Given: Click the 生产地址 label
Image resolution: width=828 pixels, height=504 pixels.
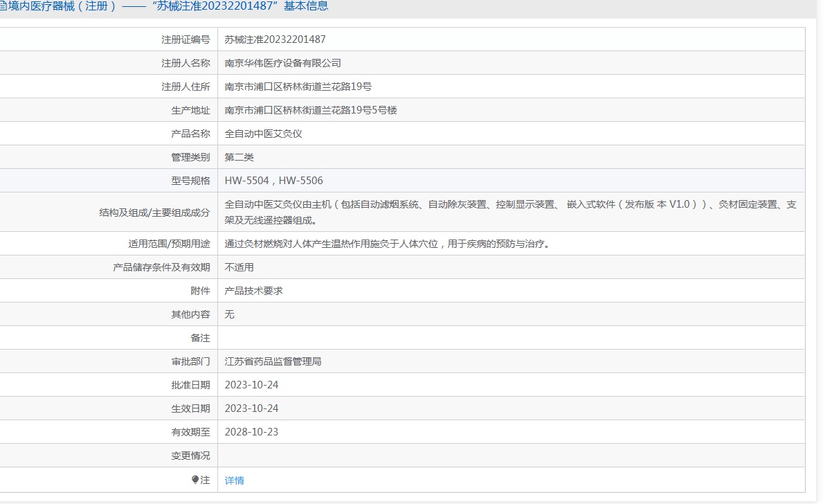Looking at the screenshot, I should (190, 110).
